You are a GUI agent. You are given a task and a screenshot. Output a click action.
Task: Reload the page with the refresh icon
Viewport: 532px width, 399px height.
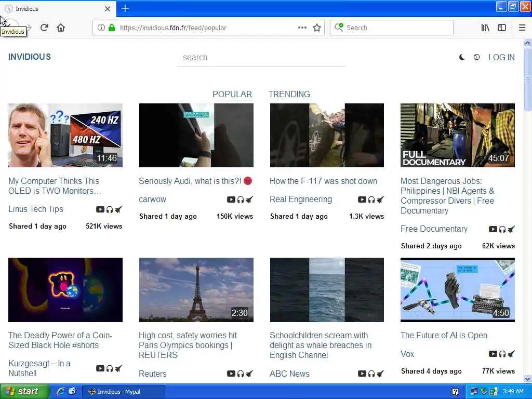coord(44,28)
